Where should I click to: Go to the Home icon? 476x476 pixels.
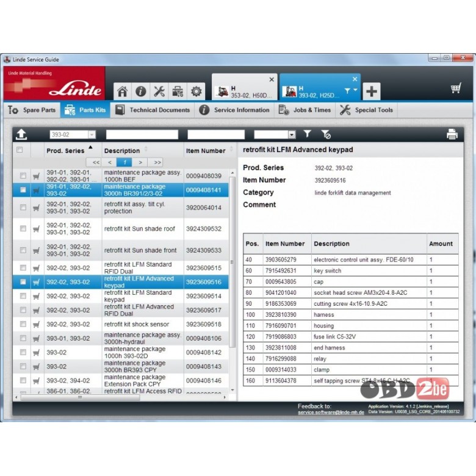(123, 91)
